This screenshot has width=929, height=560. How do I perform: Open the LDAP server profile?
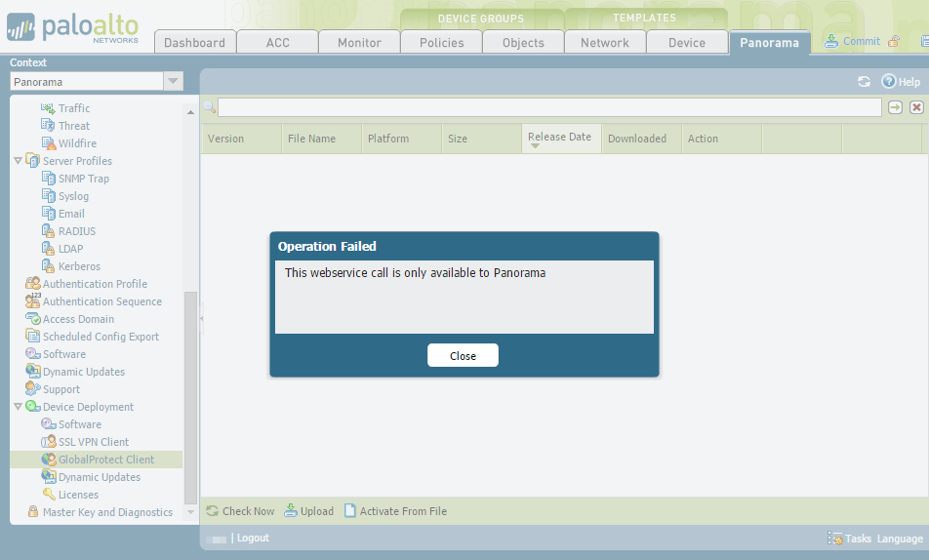[70, 249]
